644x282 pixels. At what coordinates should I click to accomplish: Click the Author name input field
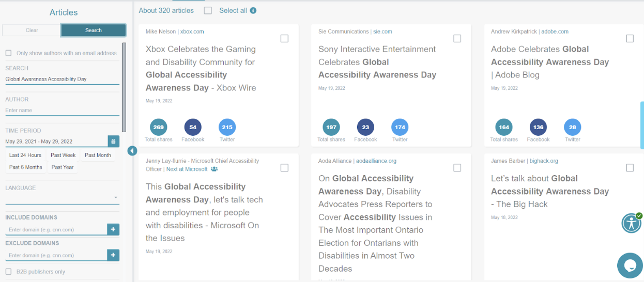62,110
